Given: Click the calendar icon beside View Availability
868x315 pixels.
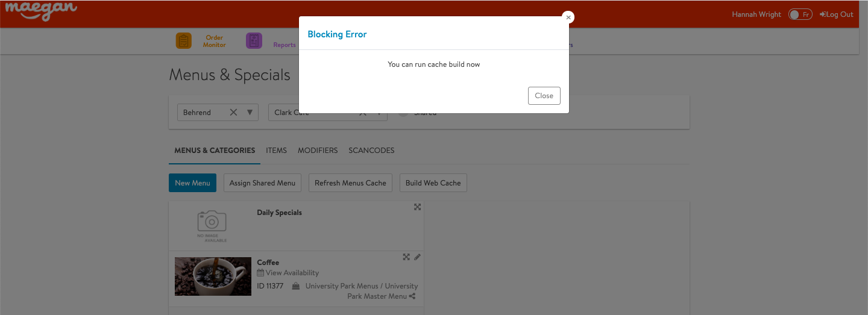Looking at the screenshot, I should (260, 273).
